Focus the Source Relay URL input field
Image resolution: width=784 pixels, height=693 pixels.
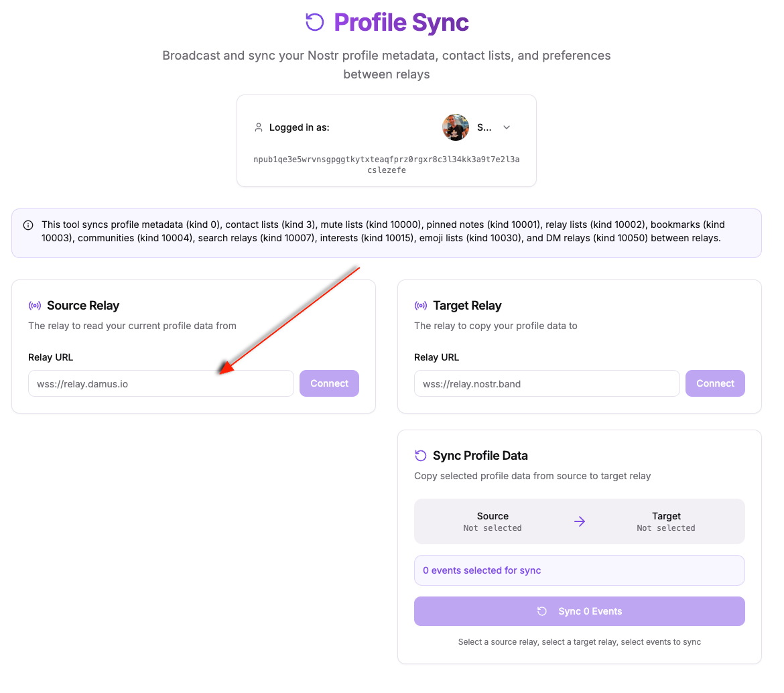point(161,384)
